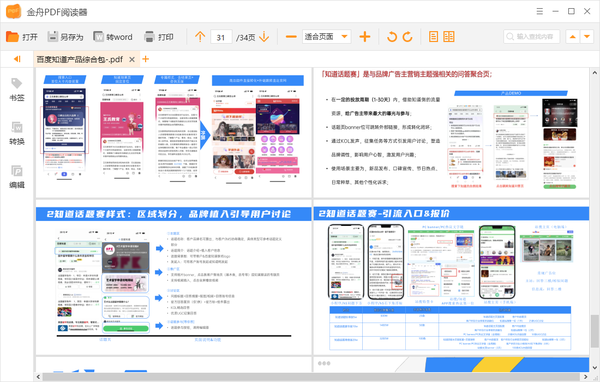Click page titled 知道话题赛-引流入口&报价
This screenshot has width=600, height=382.
[x=451, y=278]
